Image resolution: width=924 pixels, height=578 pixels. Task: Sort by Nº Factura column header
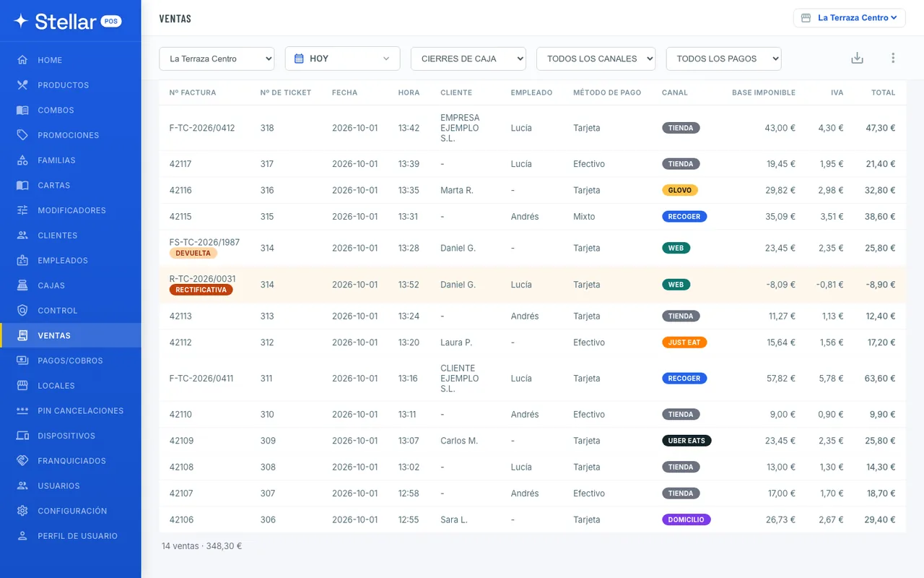pos(193,92)
